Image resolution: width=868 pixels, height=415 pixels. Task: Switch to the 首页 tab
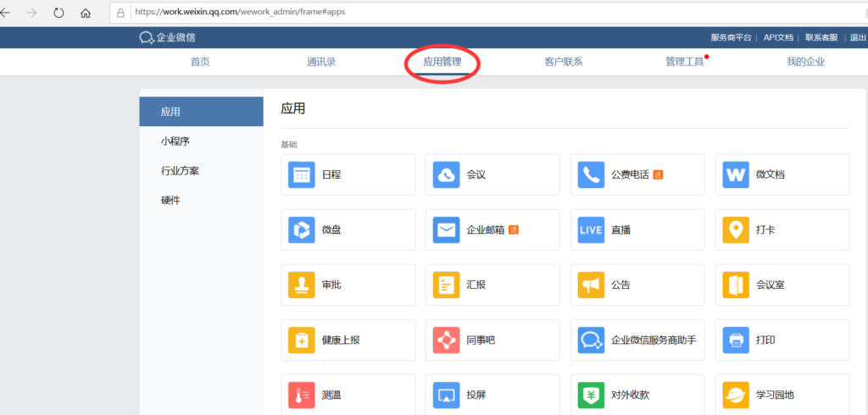click(200, 62)
